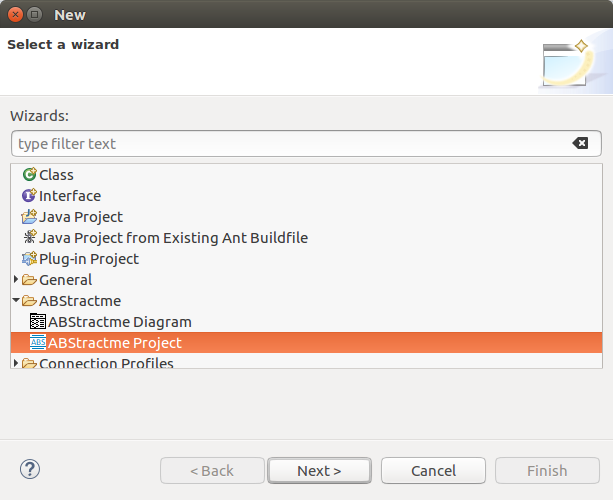Click the Ant Buildfile project icon

click(29, 238)
